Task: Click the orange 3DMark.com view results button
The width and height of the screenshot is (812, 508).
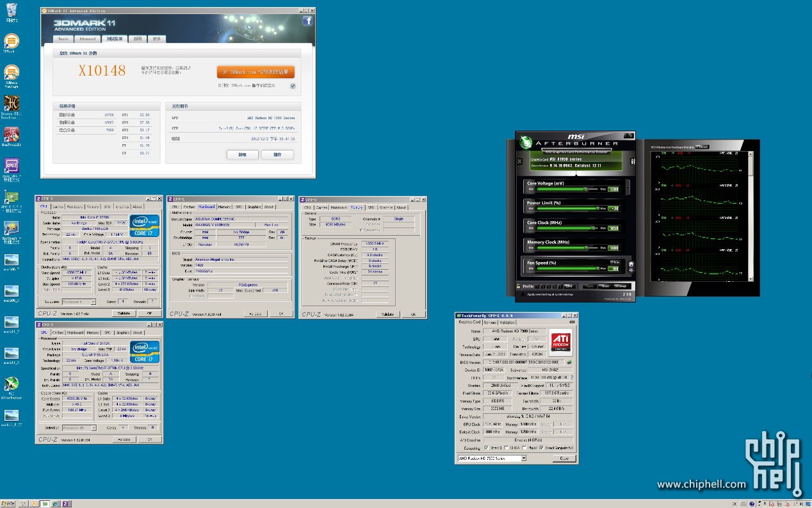Action: coord(256,72)
